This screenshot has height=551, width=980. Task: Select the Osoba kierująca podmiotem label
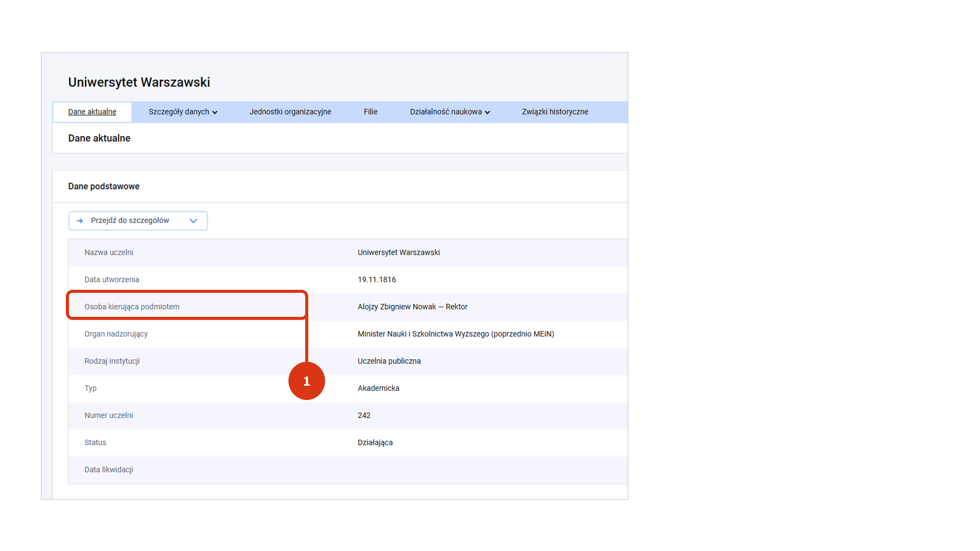[x=132, y=307]
